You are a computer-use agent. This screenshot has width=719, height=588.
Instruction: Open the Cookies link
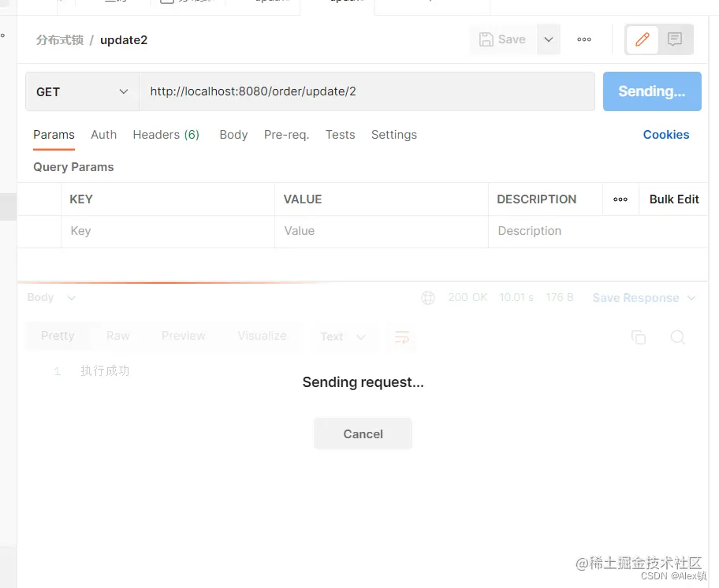(666, 135)
